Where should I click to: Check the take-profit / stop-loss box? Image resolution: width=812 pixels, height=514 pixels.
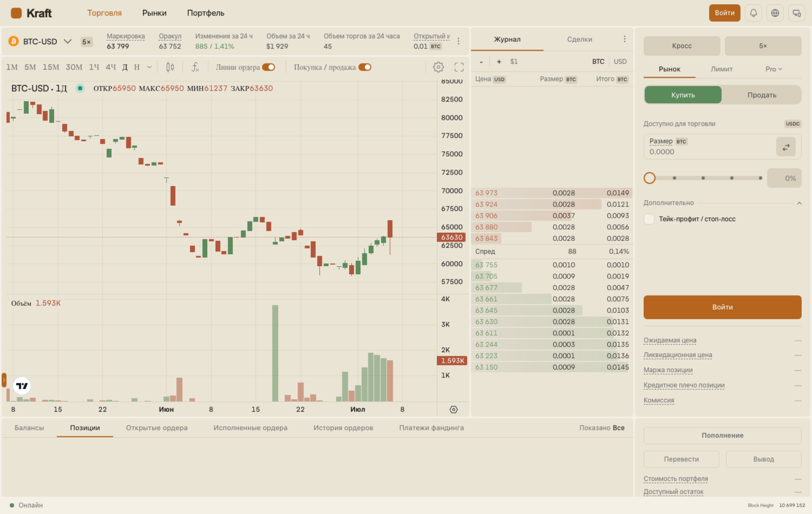(649, 219)
